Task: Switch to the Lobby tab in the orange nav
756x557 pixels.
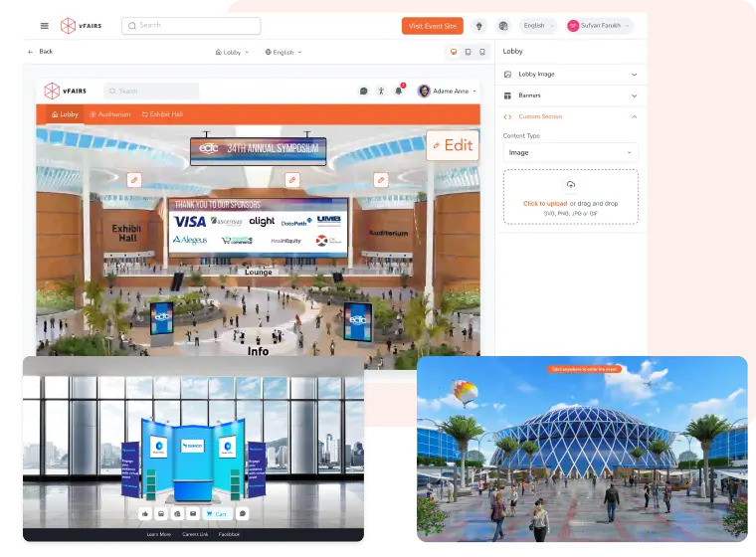Action: [x=65, y=114]
